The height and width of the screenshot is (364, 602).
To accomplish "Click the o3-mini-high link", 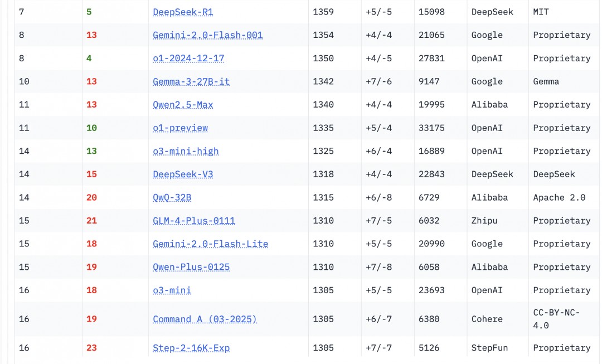I will [186, 151].
